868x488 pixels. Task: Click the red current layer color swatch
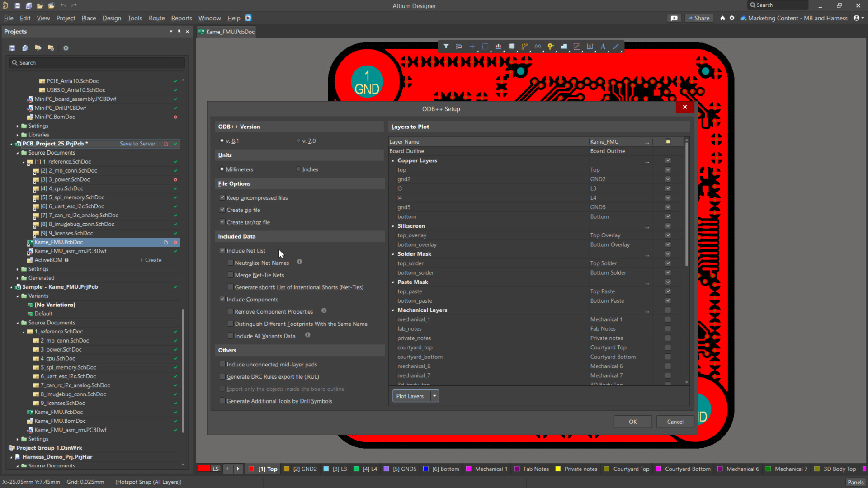pos(204,469)
